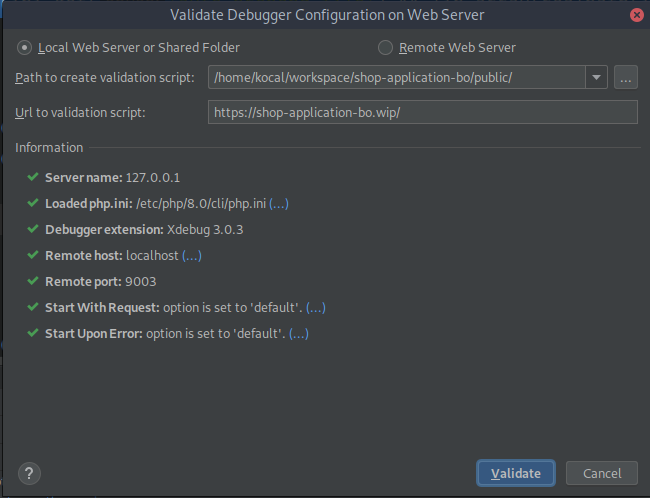The width and height of the screenshot is (650, 498).
Task: Open help with the question mark icon
Action: point(29,473)
